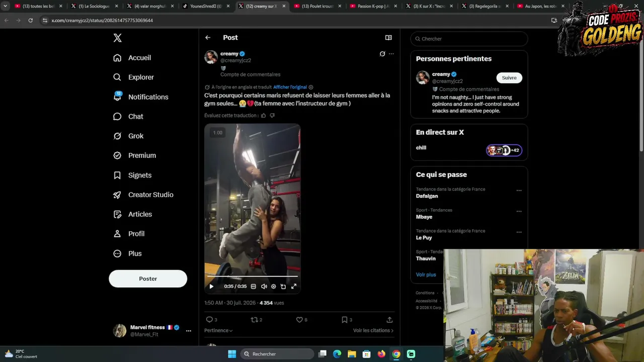This screenshot has height=362, width=644.
Task: Go back with the Post arrow
Action: (x=208, y=38)
